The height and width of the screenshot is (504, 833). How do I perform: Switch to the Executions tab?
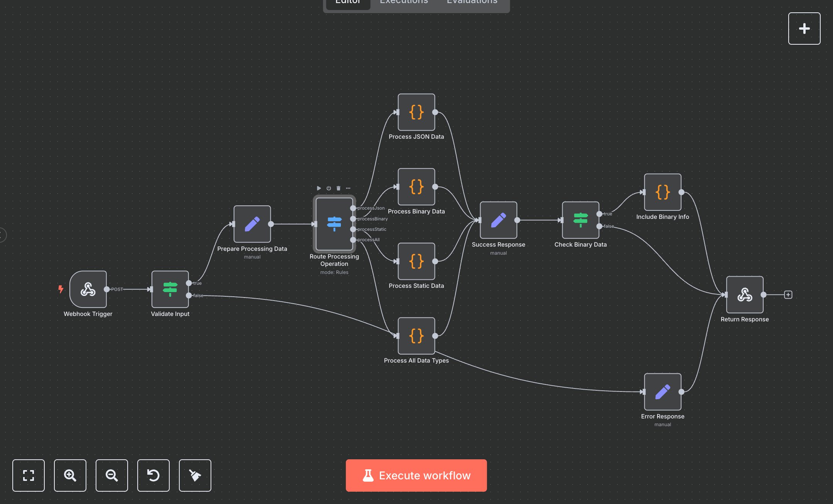[x=403, y=3]
